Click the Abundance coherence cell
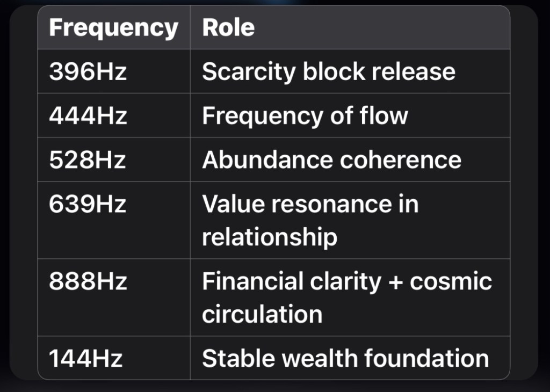The height and width of the screenshot is (392, 550). pos(331,160)
